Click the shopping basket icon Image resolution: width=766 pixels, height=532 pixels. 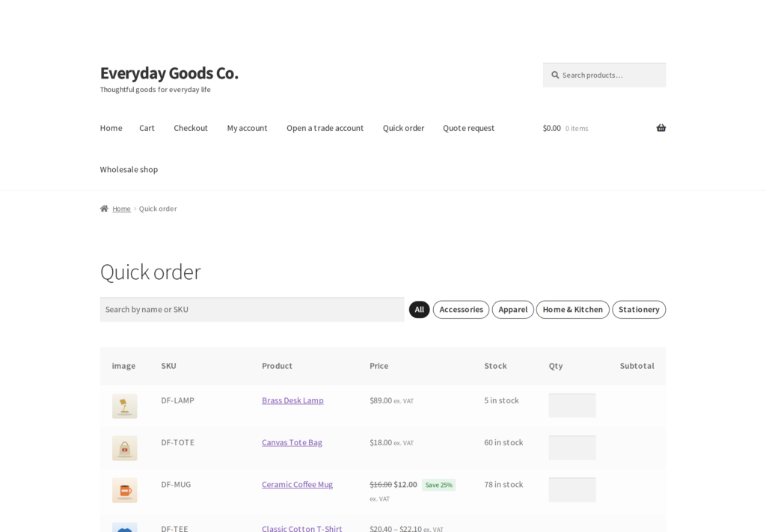click(x=661, y=128)
